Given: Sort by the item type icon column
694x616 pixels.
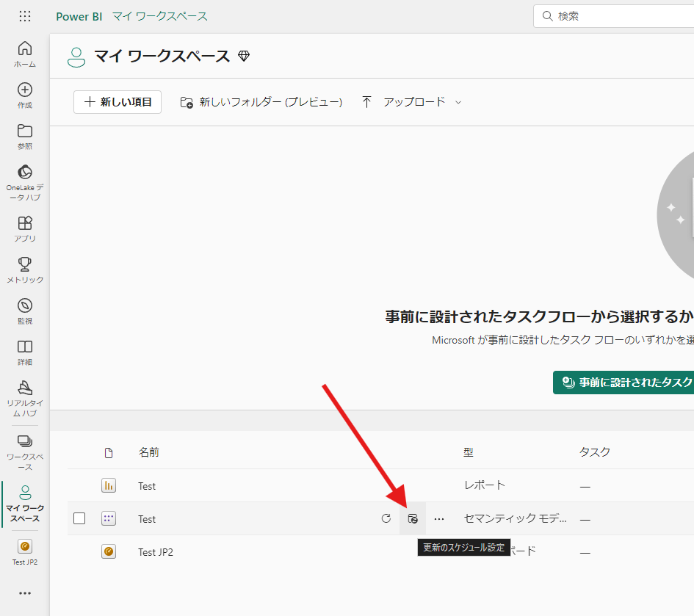Looking at the screenshot, I should (x=109, y=453).
